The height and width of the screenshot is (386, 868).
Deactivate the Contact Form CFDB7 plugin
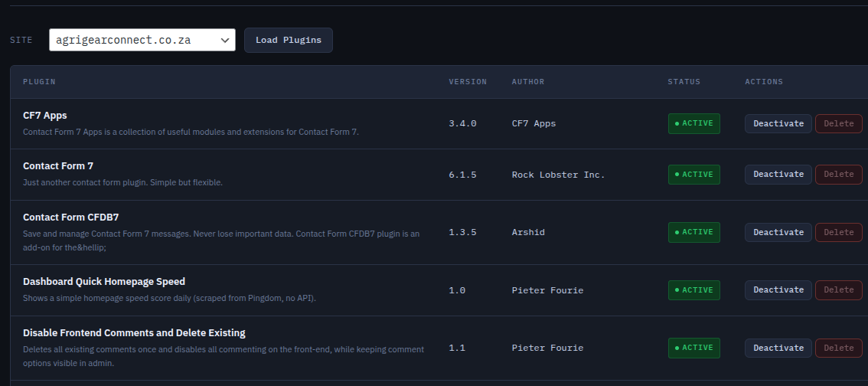778,233
